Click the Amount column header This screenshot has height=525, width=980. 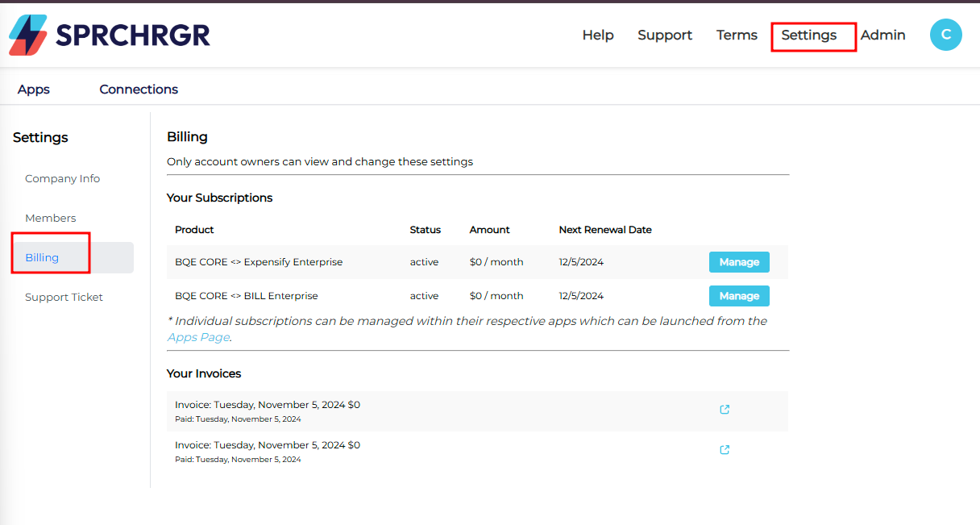pos(490,230)
